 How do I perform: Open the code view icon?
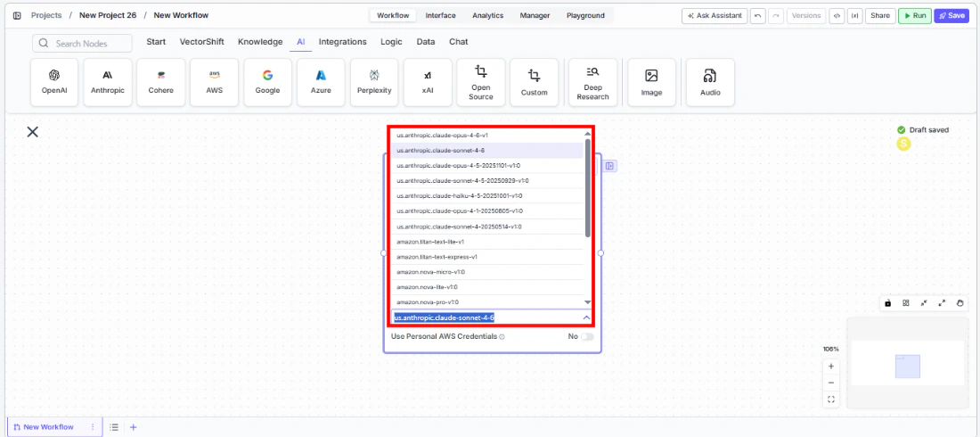tap(837, 16)
